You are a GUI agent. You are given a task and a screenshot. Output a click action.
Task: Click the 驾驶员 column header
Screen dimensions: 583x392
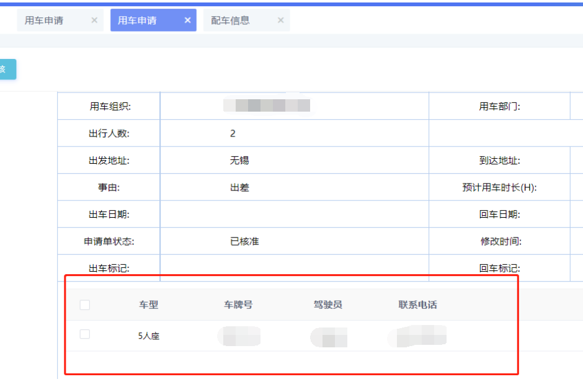point(328,305)
